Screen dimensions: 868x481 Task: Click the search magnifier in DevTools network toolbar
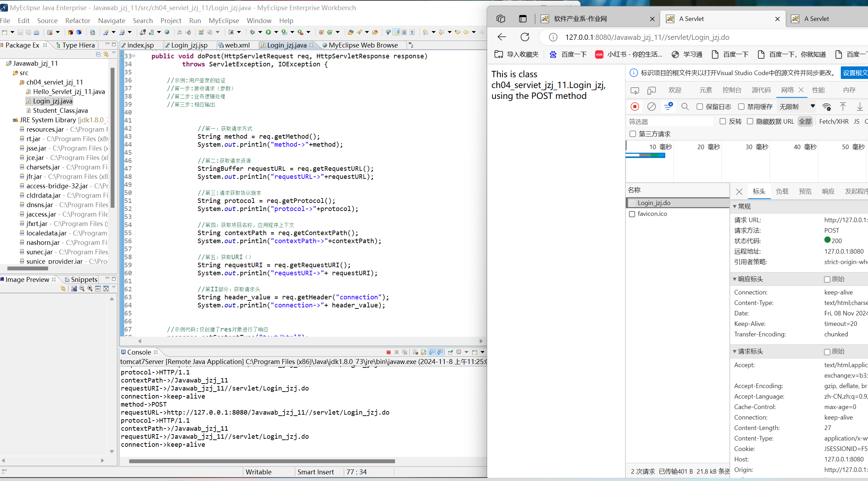click(x=685, y=107)
